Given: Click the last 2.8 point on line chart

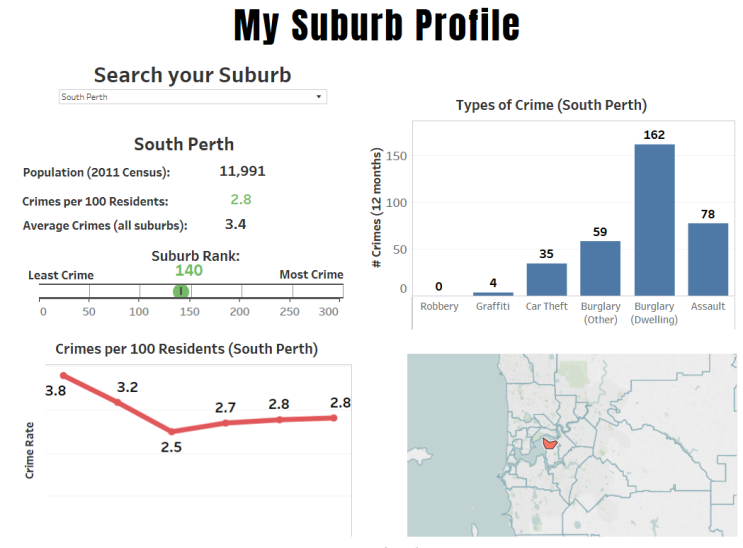Looking at the screenshot, I should tap(333, 417).
